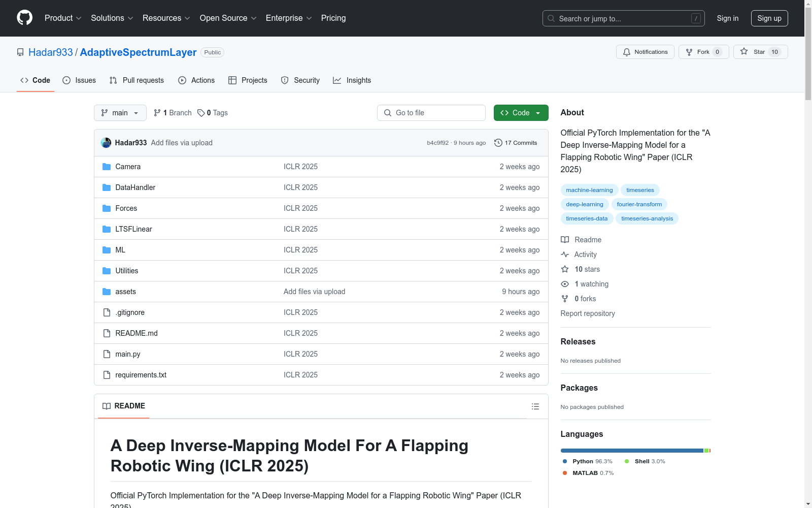The height and width of the screenshot is (508, 812).
Task: Click the Notifications button
Action: coord(645,52)
